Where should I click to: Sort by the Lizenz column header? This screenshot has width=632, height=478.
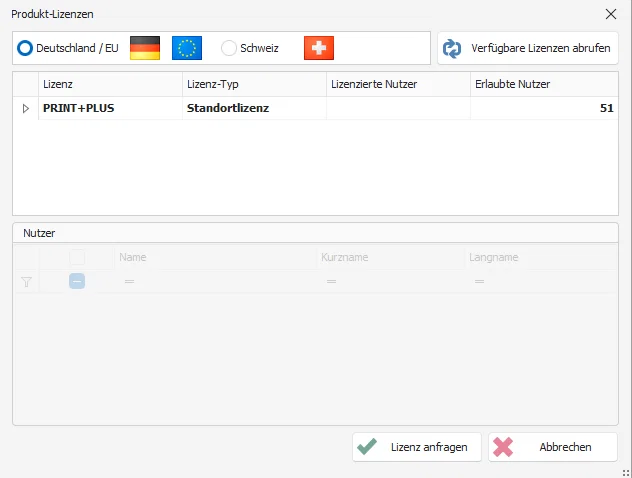[110, 84]
